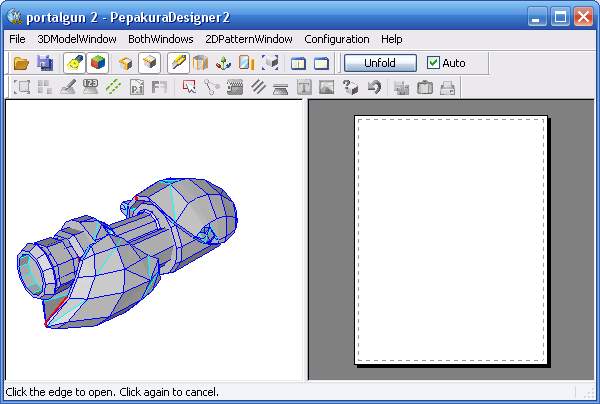Select the red cursor selection tool

click(189, 87)
